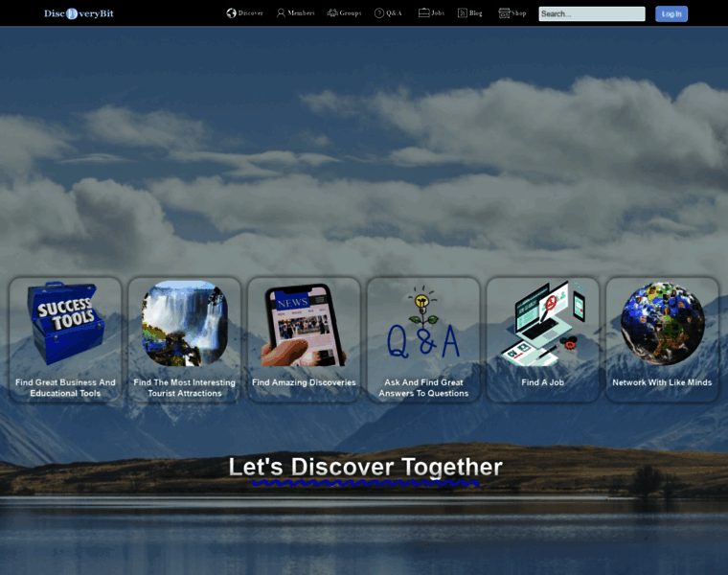This screenshot has width=728, height=575.
Task: Click the storefront icon beside Shop
Action: [x=504, y=13]
